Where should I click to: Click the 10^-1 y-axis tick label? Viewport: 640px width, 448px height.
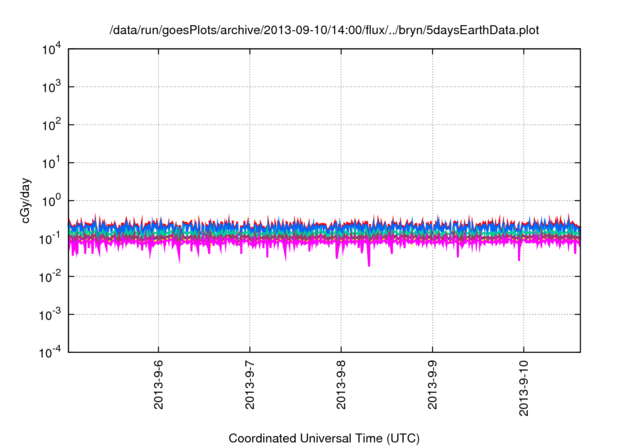point(50,239)
